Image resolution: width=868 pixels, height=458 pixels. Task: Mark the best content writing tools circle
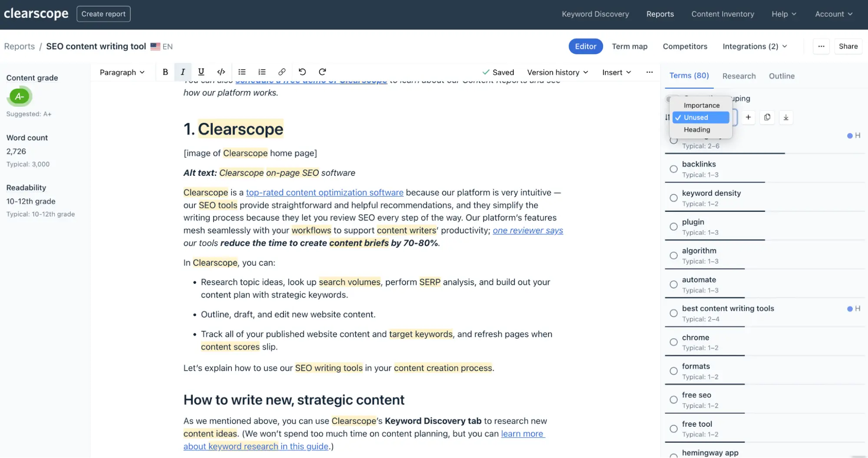click(x=673, y=313)
